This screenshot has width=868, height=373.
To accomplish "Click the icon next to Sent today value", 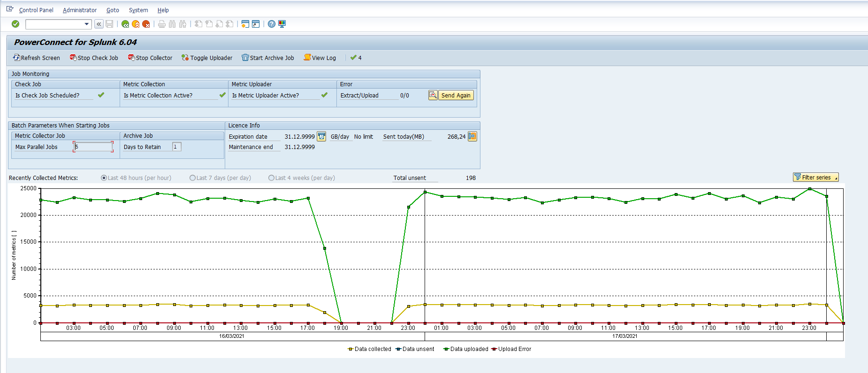I will [x=472, y=136].
